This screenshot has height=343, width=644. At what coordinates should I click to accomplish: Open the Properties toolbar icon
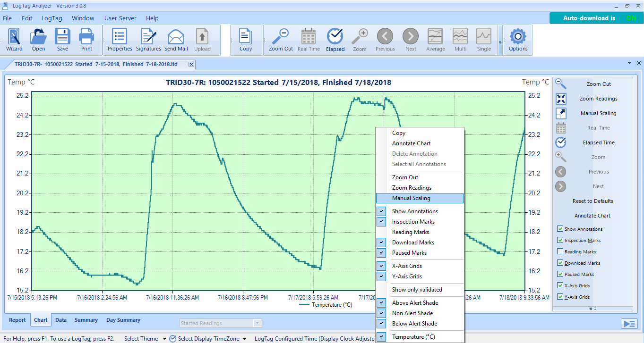[x=120, y=40]
